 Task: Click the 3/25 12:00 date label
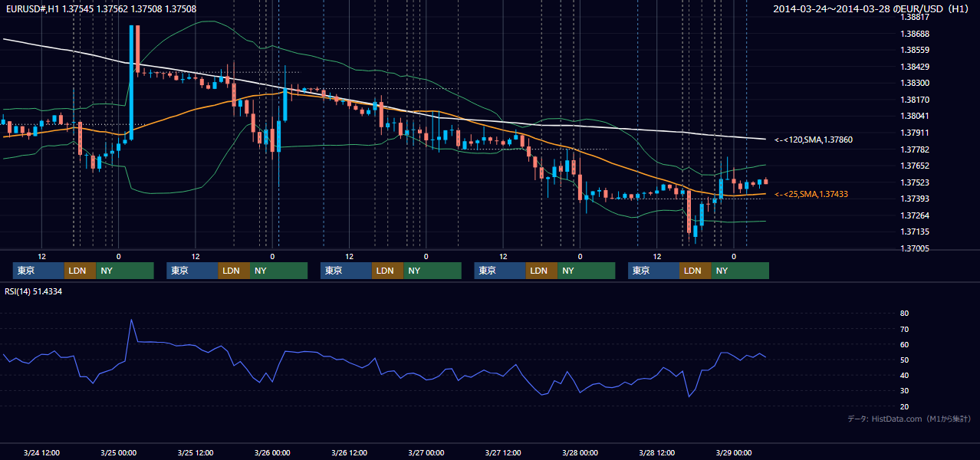point(196,452)
